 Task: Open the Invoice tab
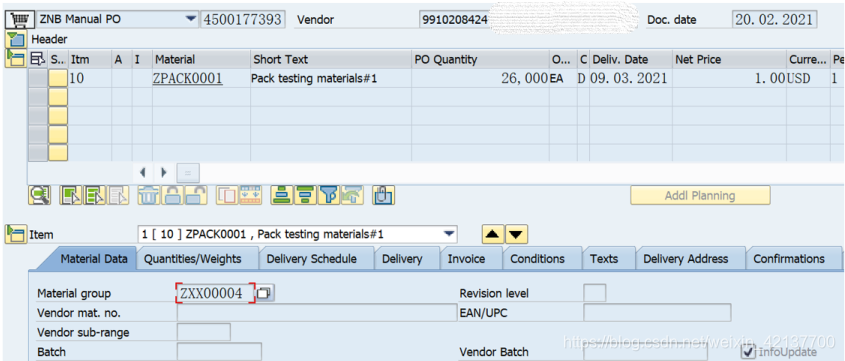click(467, 259)
